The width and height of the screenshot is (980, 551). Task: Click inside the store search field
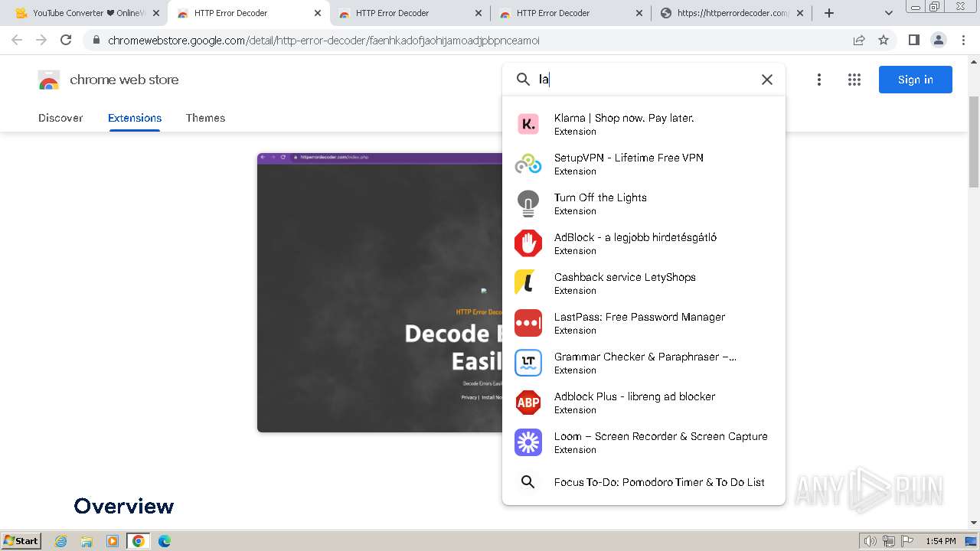coord(643,80)
